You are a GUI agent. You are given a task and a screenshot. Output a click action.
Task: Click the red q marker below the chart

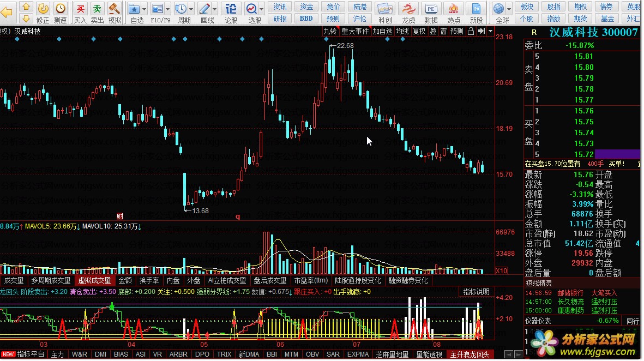click(238, 216)
